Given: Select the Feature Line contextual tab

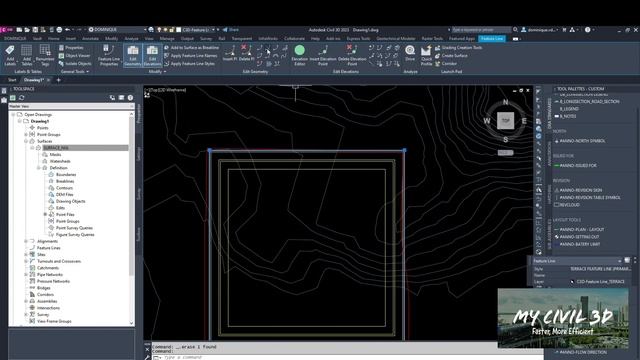Looking at the screenshot, I should click(x=492, y=39).
